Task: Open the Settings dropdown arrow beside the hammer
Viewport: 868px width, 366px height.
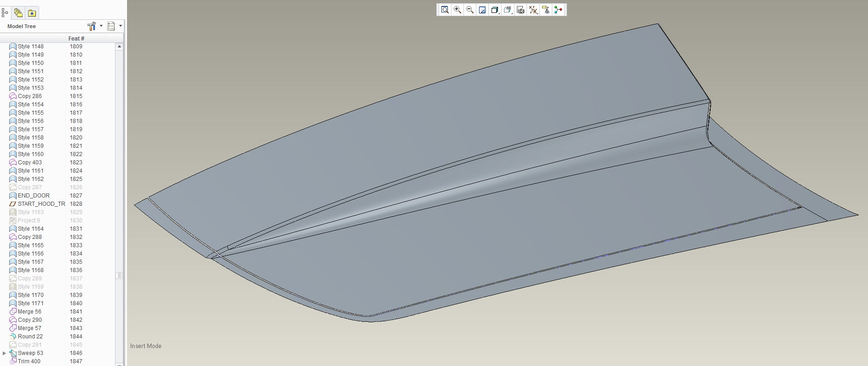Action: [101, 26]
